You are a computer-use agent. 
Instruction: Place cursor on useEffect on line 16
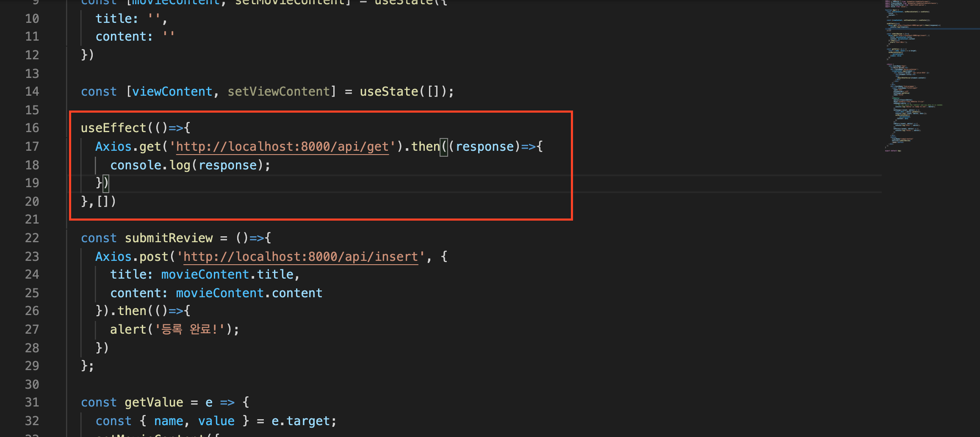tap(114, 128)
